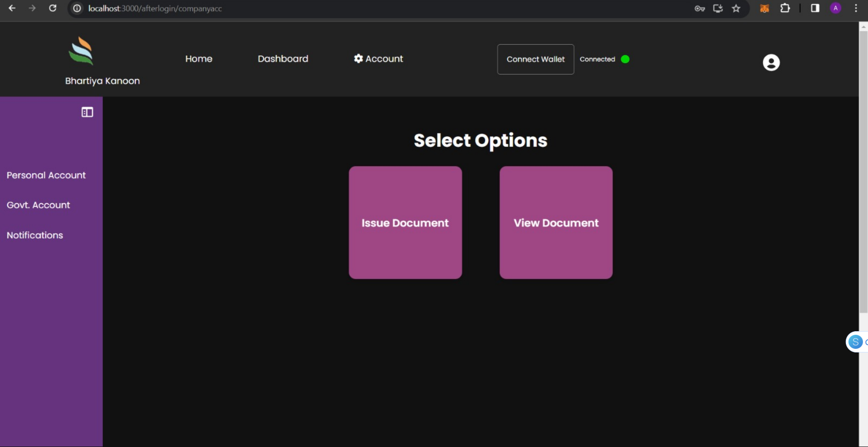Select Personal Account in the sidebar
This screenshot has height=447, width=868.
tap(46, 175)
